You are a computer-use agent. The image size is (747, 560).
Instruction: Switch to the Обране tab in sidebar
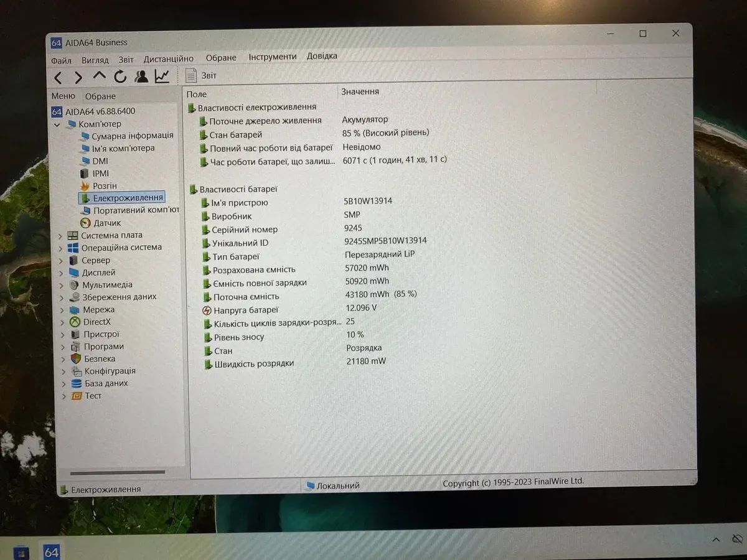click(x=100, y=96)
